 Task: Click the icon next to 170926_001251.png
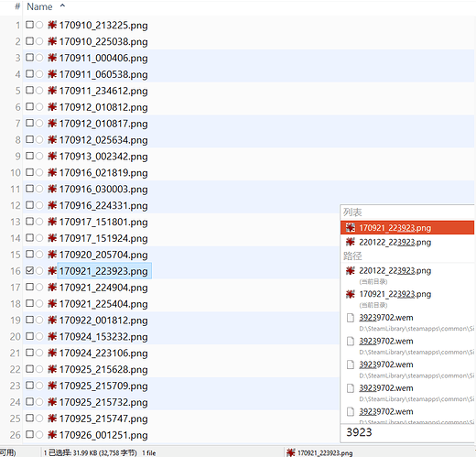coord(52,435)
